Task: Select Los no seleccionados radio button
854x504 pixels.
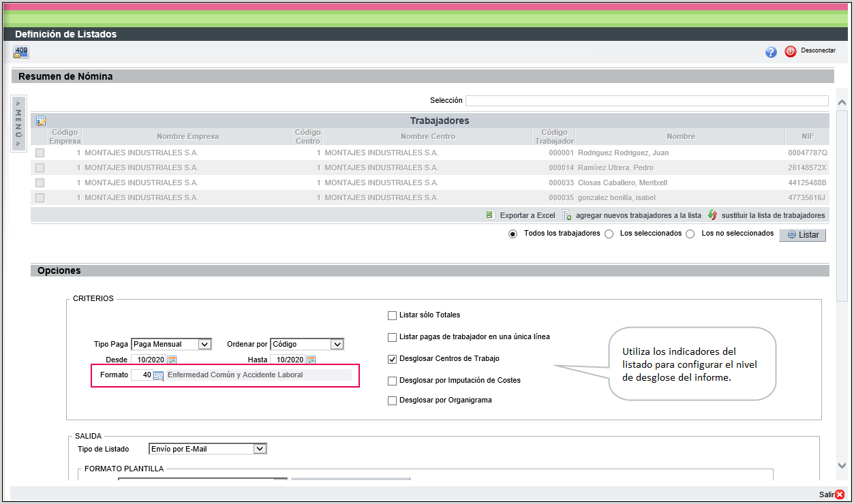Action: tap(690, 234)
